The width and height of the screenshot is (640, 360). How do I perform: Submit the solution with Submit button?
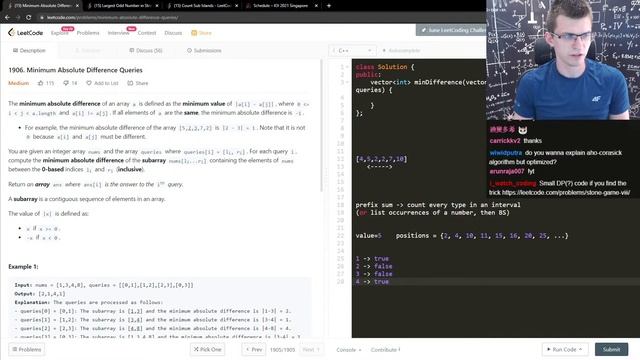pyautogui.click(x=611, y=349)
